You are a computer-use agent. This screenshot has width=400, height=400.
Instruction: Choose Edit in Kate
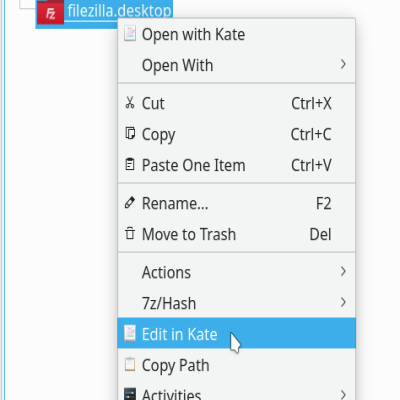click(x=237, y=334)
